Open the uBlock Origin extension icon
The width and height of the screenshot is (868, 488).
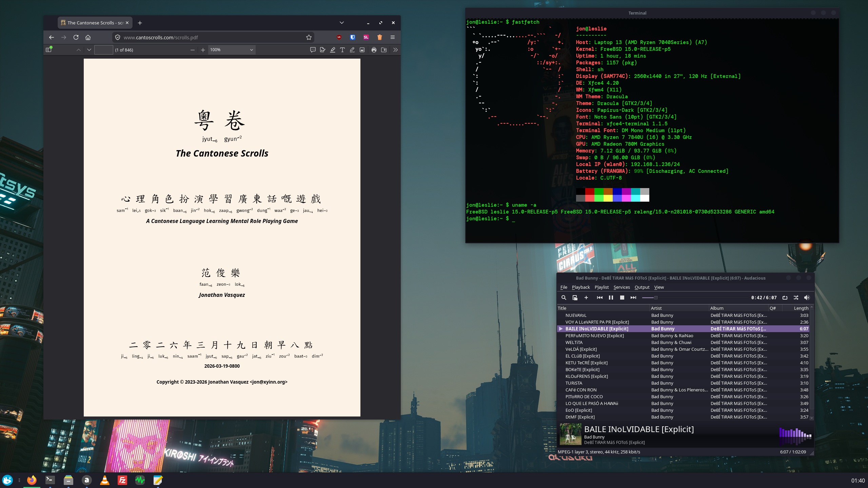[339, 37]
